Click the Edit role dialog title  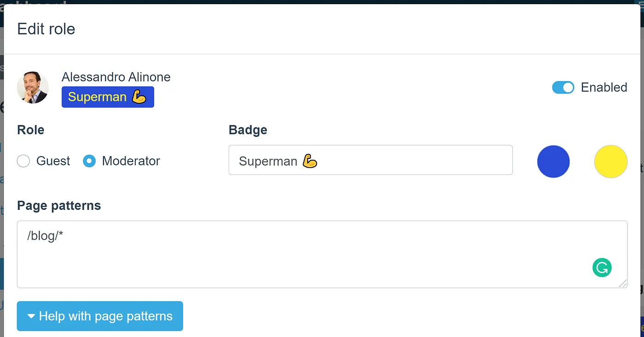(46, 29)
